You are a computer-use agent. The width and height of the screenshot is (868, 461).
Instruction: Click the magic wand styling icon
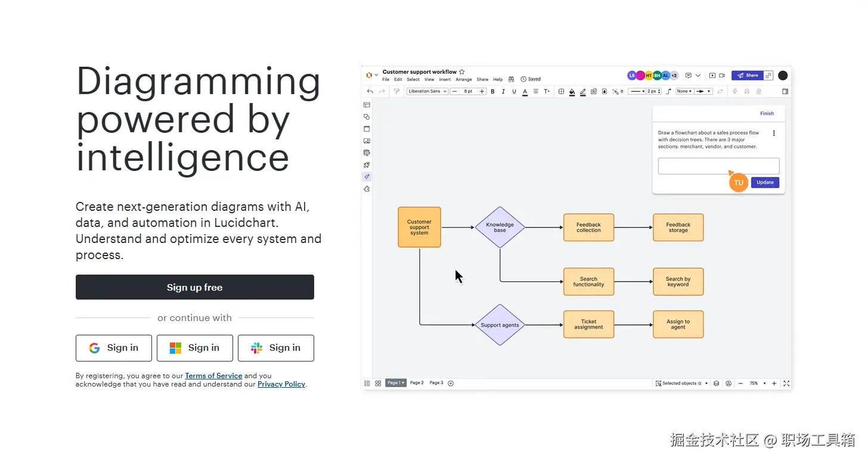click(x=616, y=91)
